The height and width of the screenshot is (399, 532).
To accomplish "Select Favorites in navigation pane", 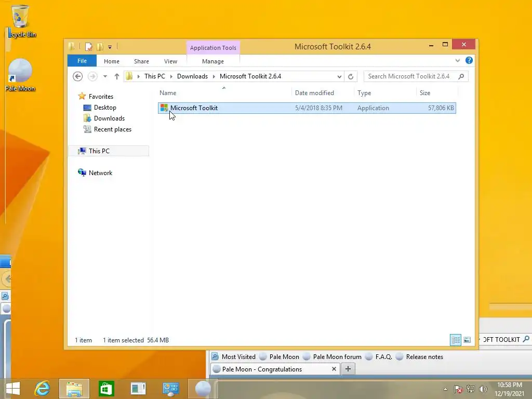I will coord(101,96).
